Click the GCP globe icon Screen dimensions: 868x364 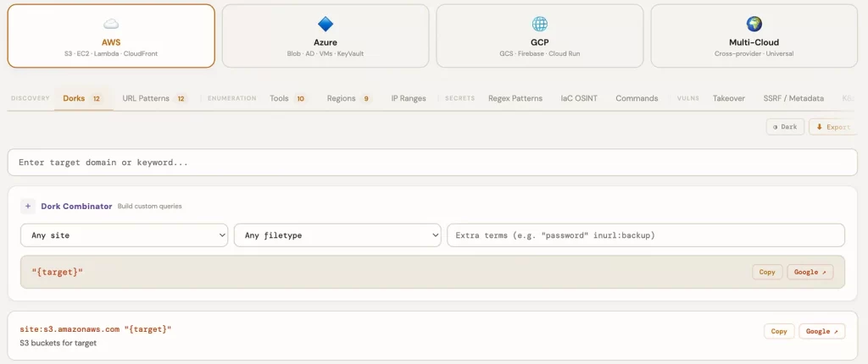540,24
